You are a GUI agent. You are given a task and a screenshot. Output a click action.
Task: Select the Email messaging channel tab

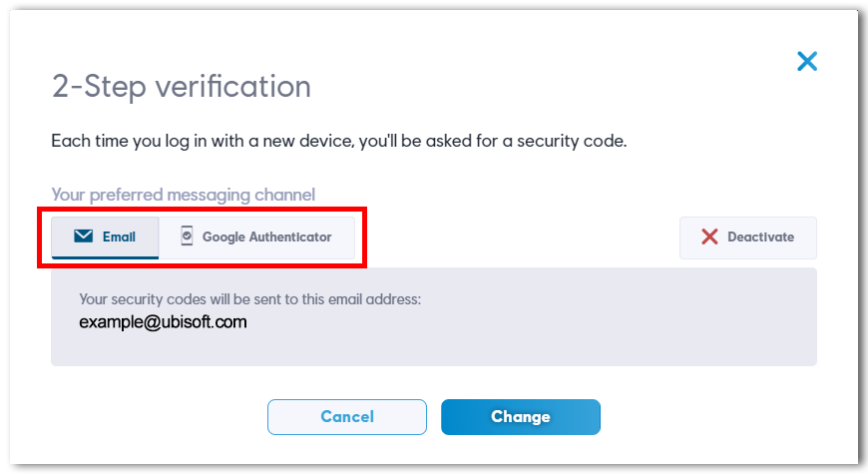(105, 237)
